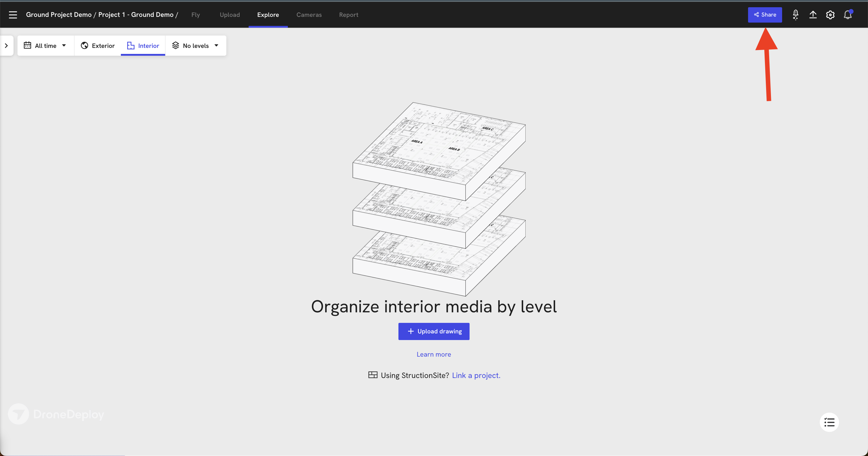The width and height of the screenshot is (868, 456).
Task: Open the All time date filter dropdown
Action: coord(45,45)
